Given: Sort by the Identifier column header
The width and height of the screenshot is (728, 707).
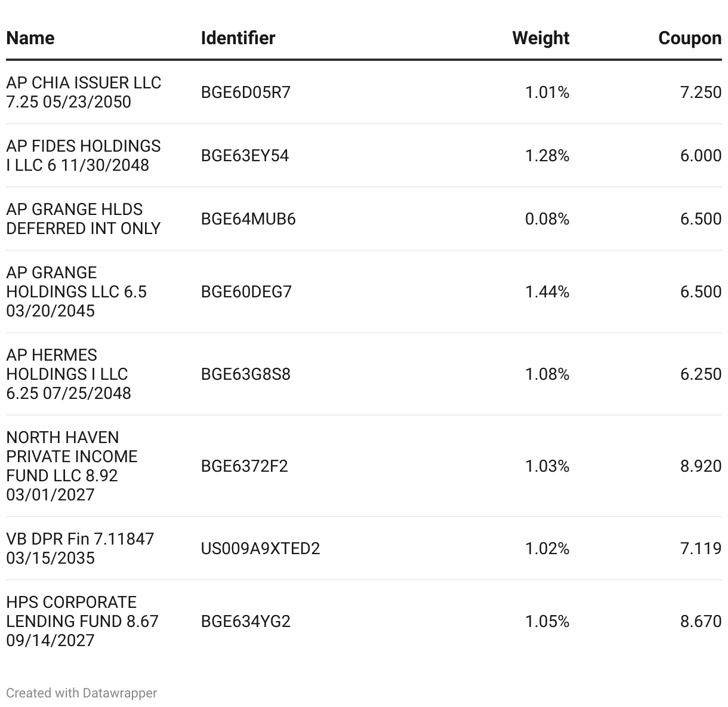Looking at the screenshot, I should click(x=238, y=38).
